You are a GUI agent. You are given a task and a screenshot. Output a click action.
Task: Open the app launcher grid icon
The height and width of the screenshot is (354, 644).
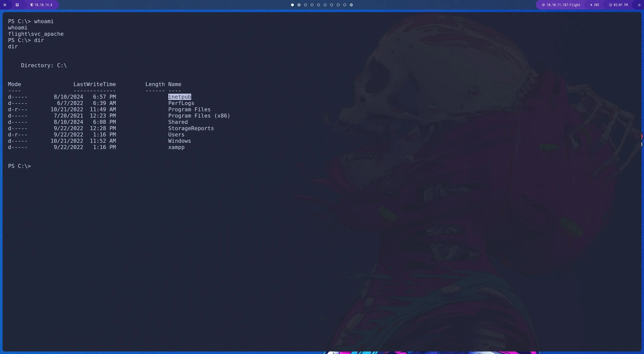5,5
